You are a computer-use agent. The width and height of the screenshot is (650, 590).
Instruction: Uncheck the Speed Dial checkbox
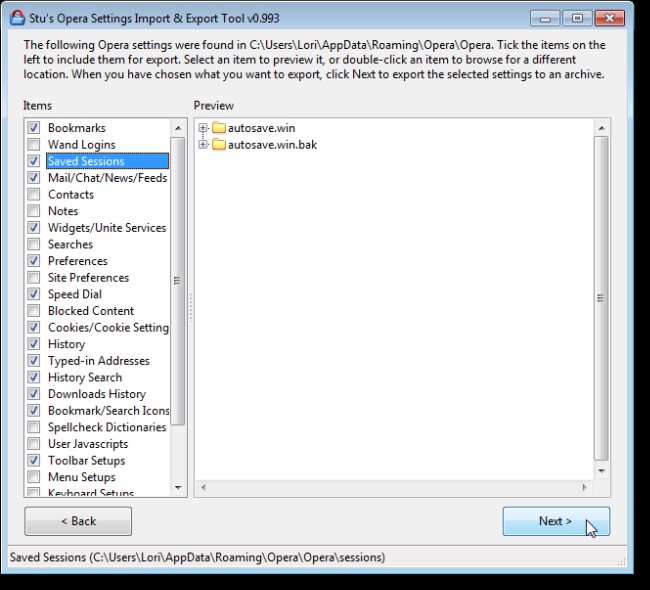[34, 294]
